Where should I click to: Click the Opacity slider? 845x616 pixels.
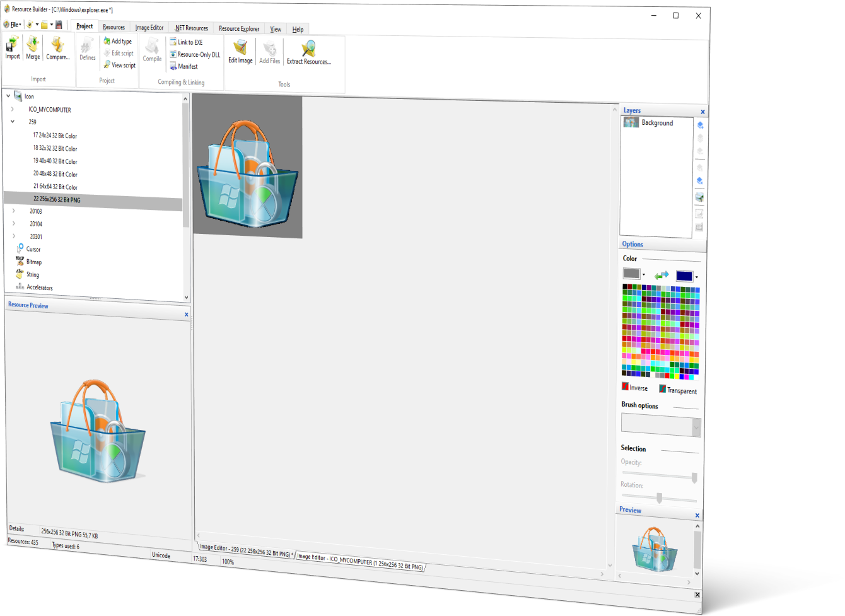(x=660, y=475)
